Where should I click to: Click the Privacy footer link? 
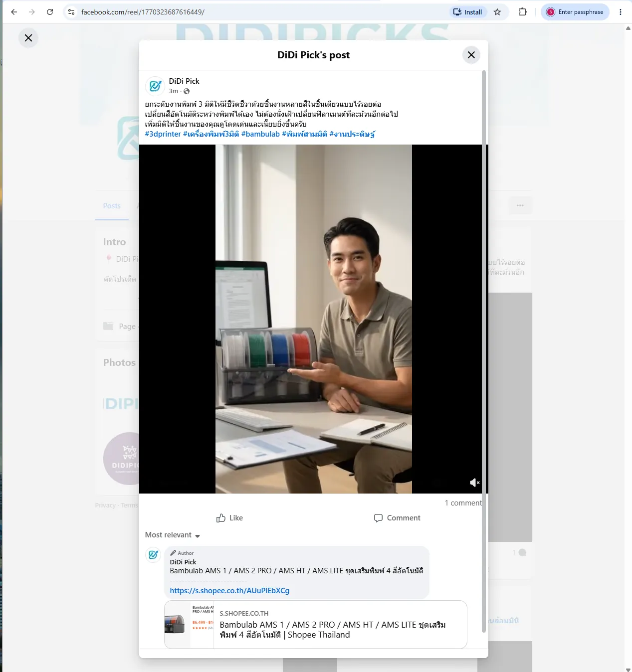[x=105, y=505]
